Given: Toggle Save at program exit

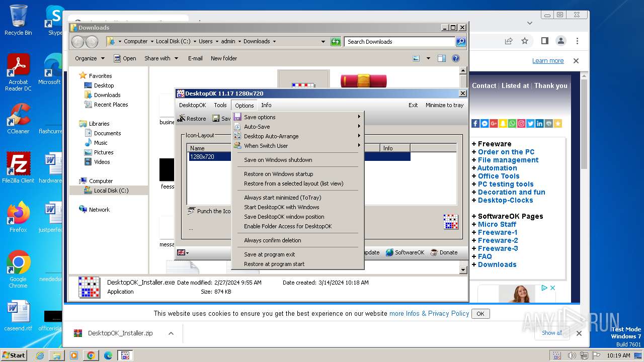Looking at the screenshot, I should click(297, 254).
